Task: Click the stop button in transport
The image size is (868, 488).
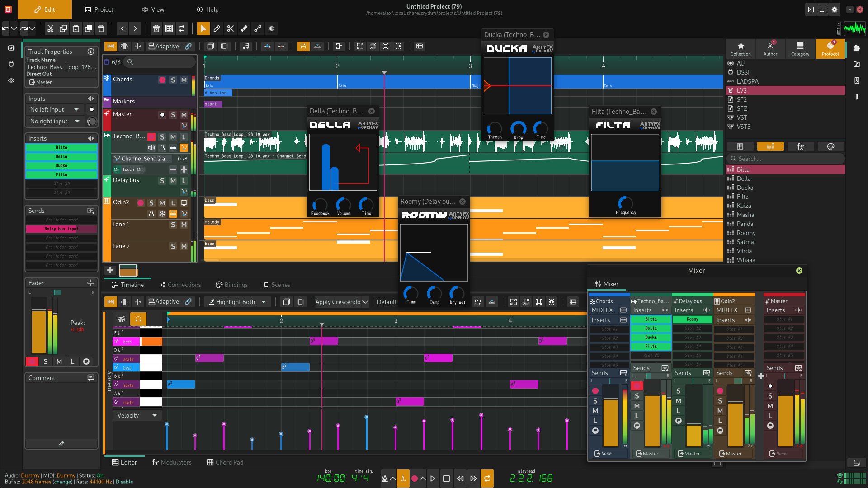Action: 447,479
